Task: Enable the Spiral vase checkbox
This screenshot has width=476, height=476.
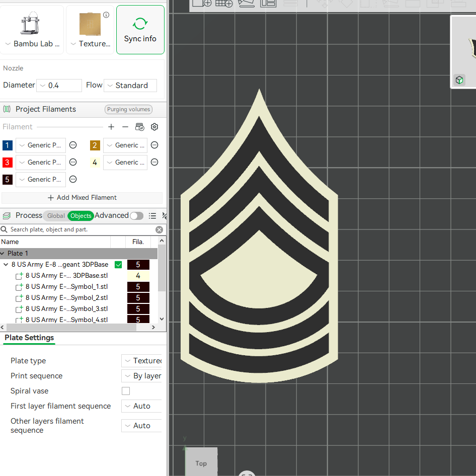Action: (x=126, y=391)
